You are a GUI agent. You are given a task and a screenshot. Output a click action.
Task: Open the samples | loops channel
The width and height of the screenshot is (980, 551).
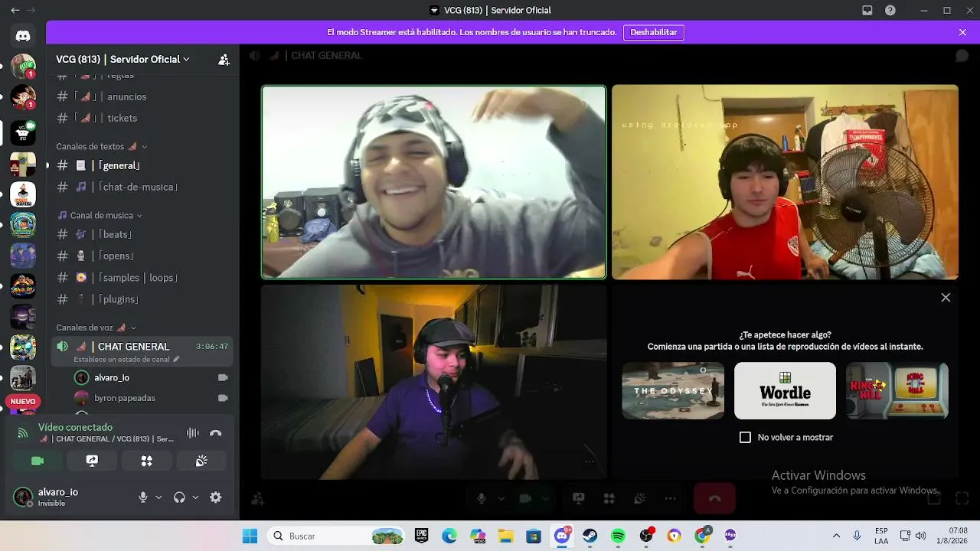pos(142,277)
